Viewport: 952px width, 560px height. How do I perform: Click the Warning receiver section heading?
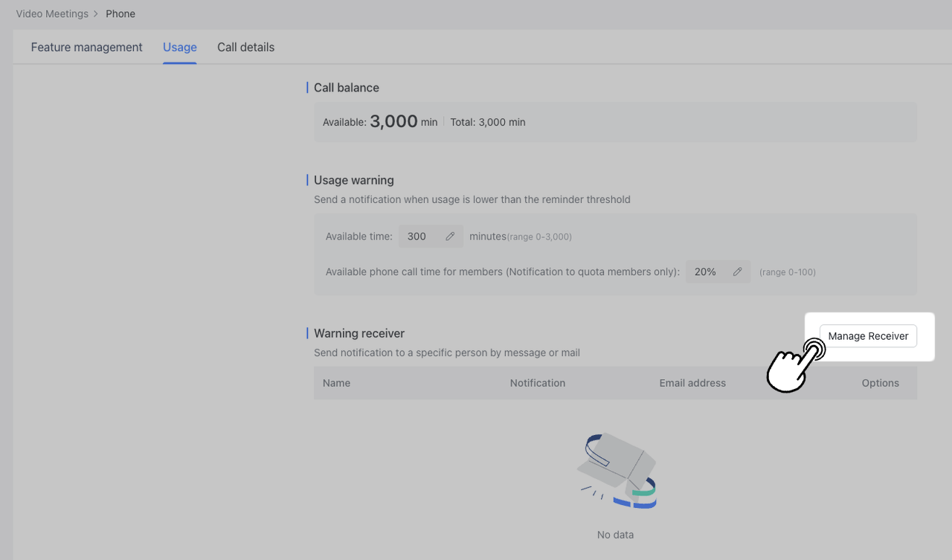pyautogui.click(x=359, y=333)
